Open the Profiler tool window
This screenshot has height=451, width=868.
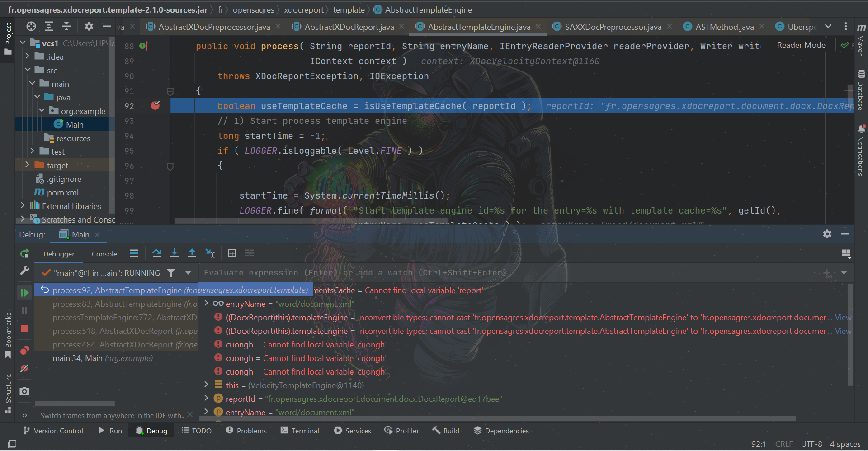401,431
